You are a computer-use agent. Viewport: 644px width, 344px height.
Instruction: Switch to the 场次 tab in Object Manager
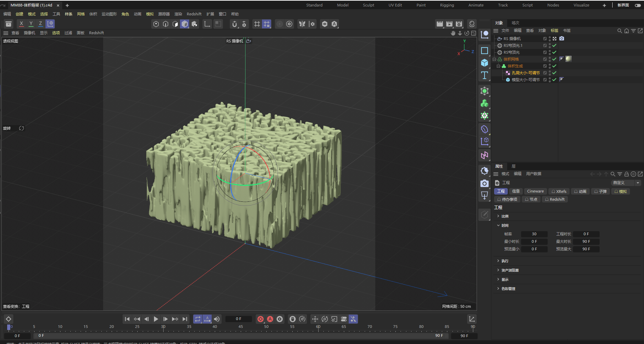[x=515, y=23]
